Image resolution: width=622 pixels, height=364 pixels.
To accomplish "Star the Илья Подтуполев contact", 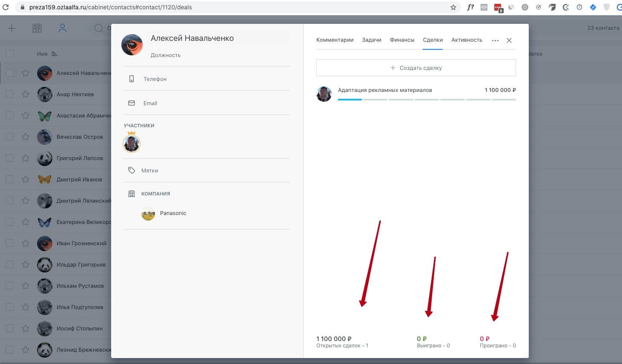I will 26,307.
